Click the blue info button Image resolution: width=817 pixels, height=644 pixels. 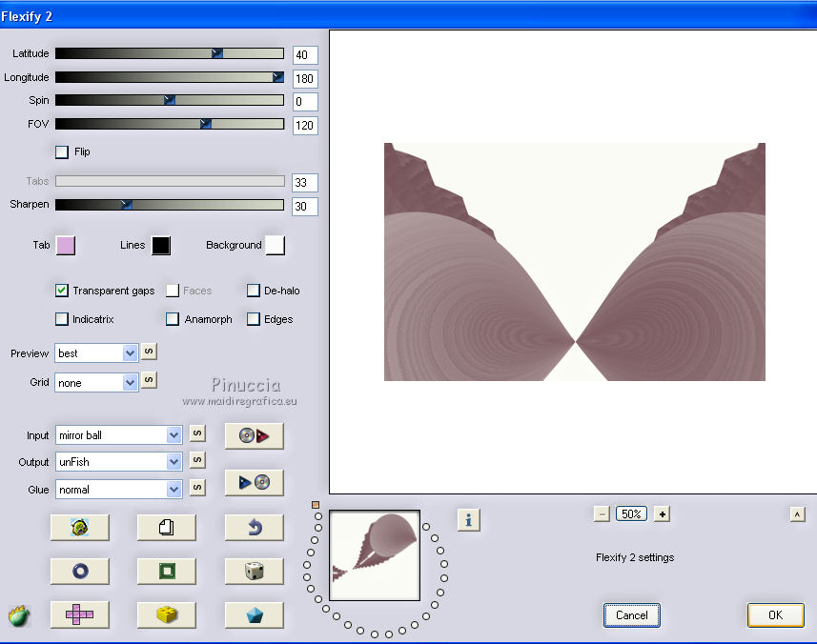pyautogui.click(x=468, y=519)
